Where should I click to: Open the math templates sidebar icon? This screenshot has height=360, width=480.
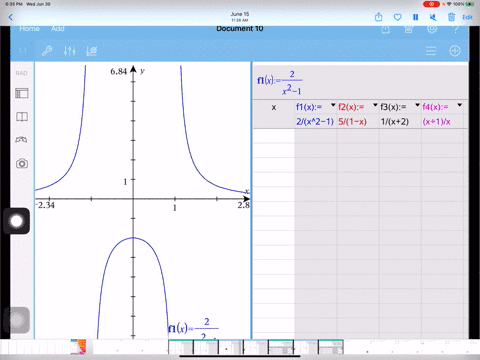21,140
